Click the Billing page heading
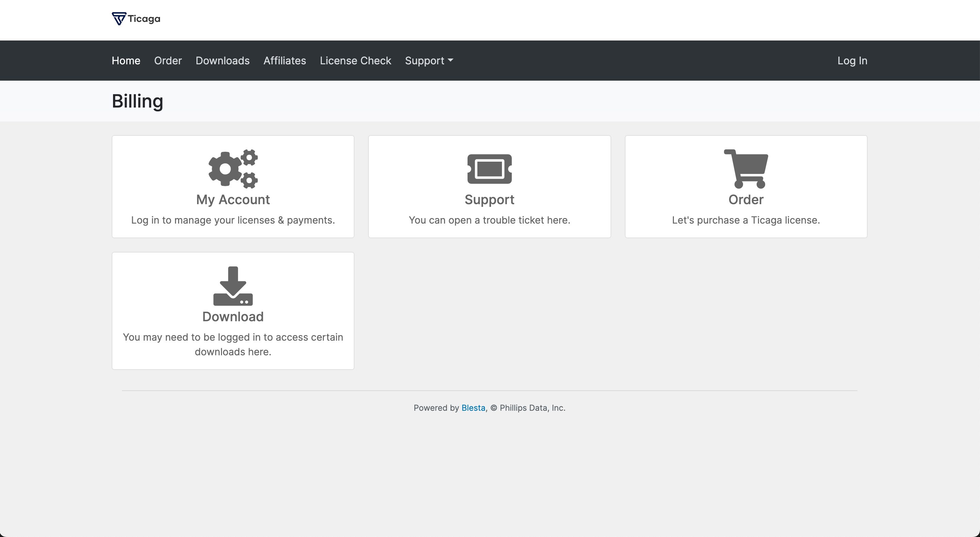This screenshot has height=537, width=980. (137, 101)
